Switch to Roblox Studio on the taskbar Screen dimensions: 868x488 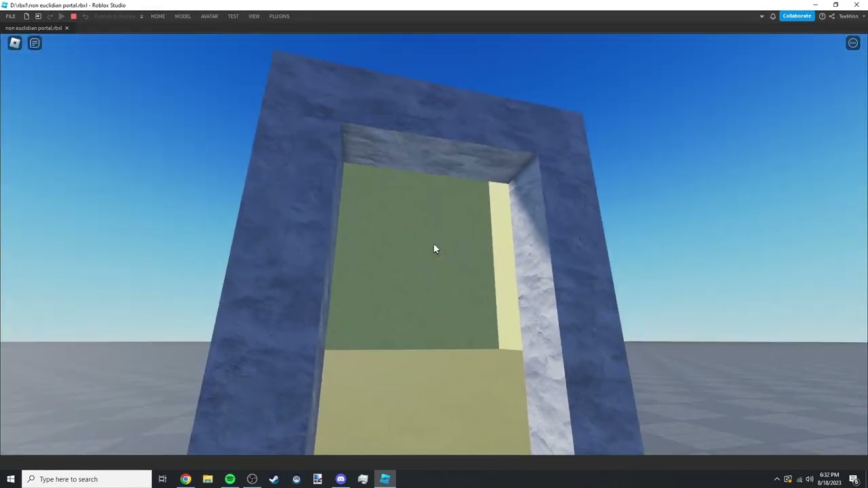tap(385, 479)
